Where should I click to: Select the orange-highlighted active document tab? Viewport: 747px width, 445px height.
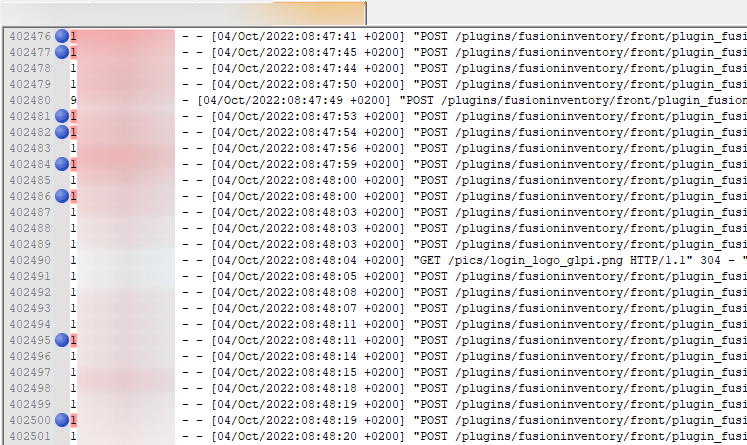[x=319, y=13]
